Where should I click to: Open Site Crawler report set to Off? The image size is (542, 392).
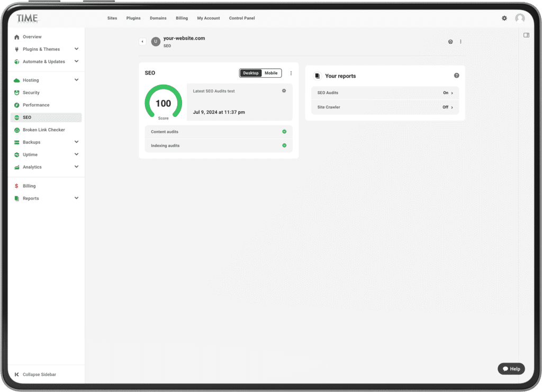click(385, 107)
